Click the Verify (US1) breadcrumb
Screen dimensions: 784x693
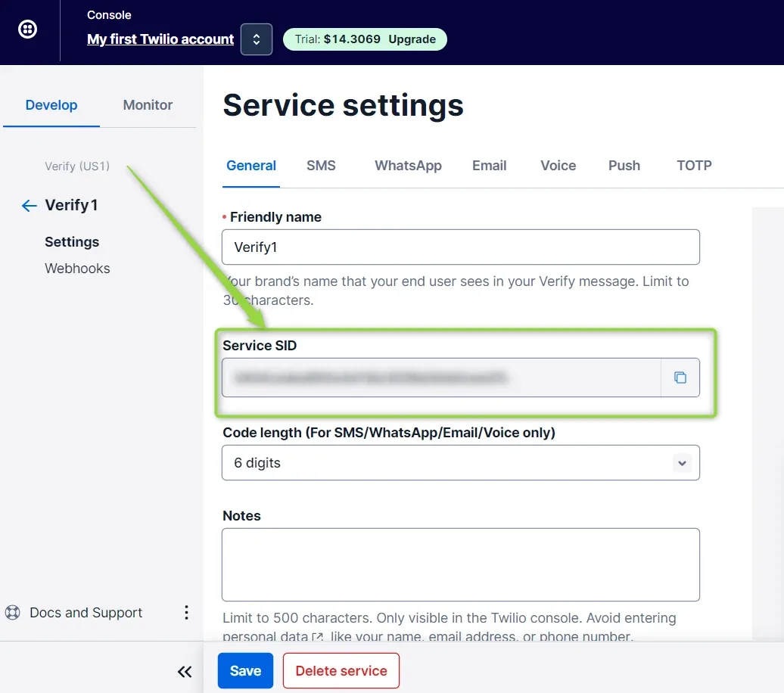pos(77,166)
